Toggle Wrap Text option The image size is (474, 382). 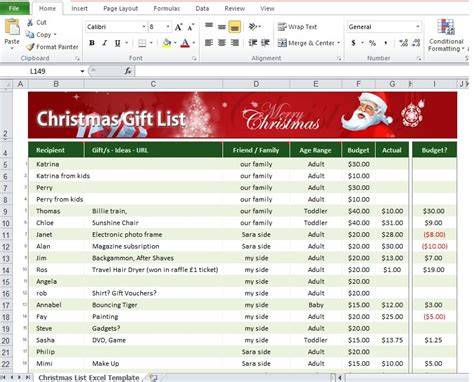(x=297, y=27)
